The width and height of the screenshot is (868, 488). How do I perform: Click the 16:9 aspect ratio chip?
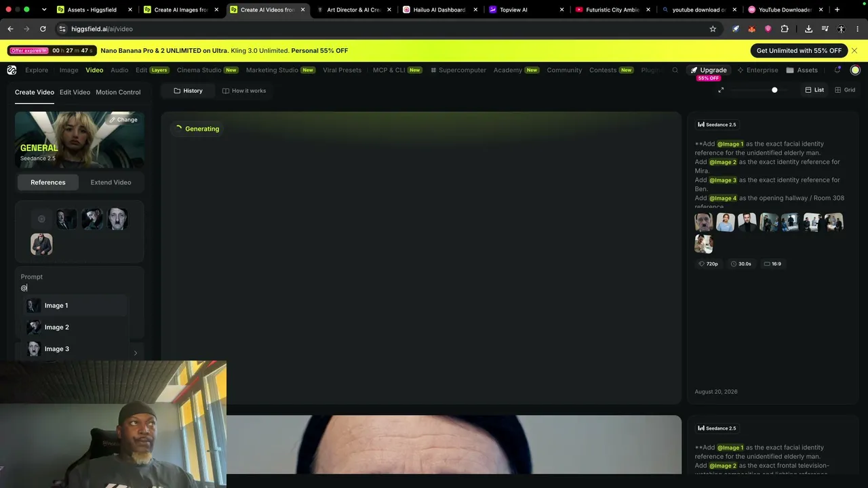(772, 264)
